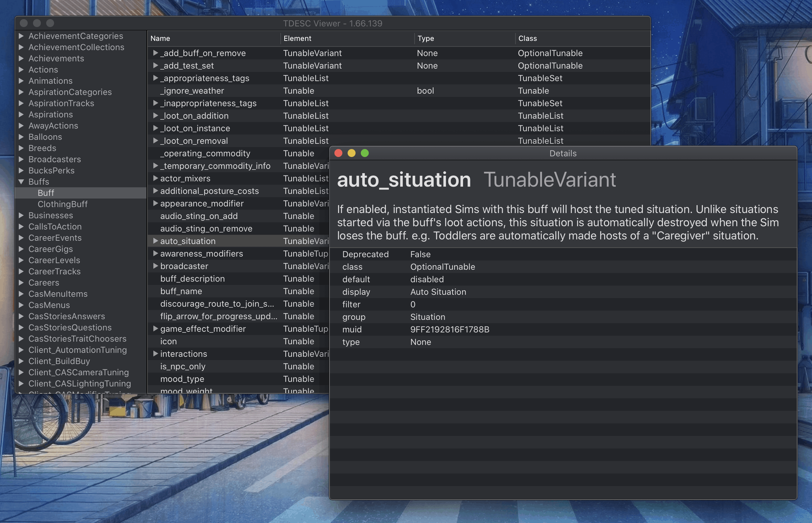Image resolution: width=812 pixels, height=523 pixels.
Task: Select the Buff item in sidebar
Action: click(x=46, y=193)
